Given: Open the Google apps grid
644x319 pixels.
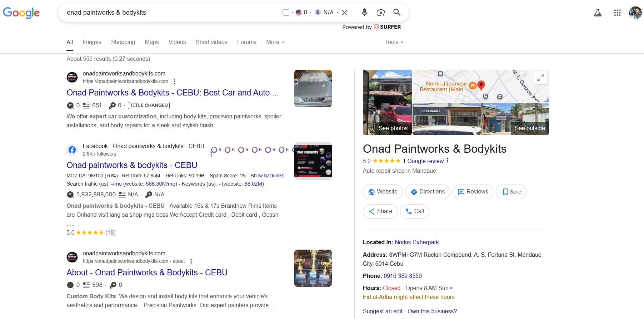Looking at the screenshot, I should point(617,13).
